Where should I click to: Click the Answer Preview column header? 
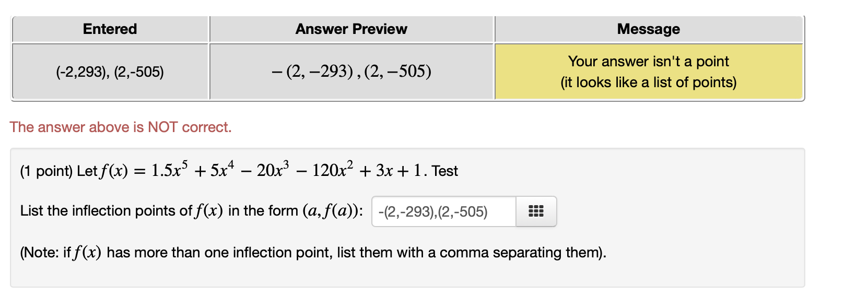pyautogui.click(x=351, y=29)
